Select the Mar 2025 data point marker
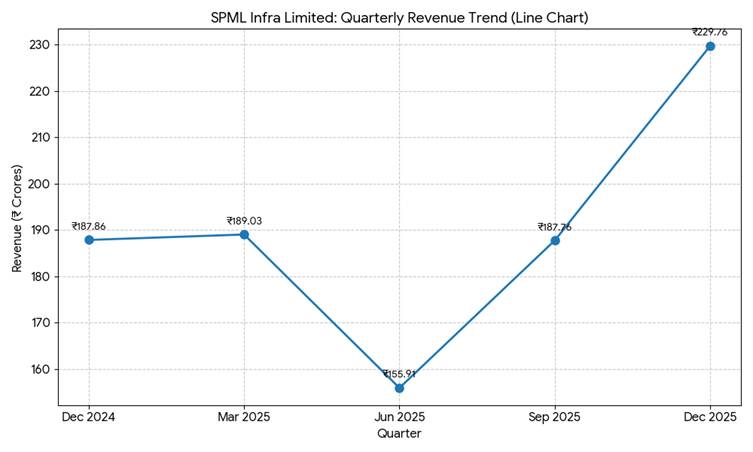Image resolution: width=753 pixels, height=452 pixels. pos(244,234)
